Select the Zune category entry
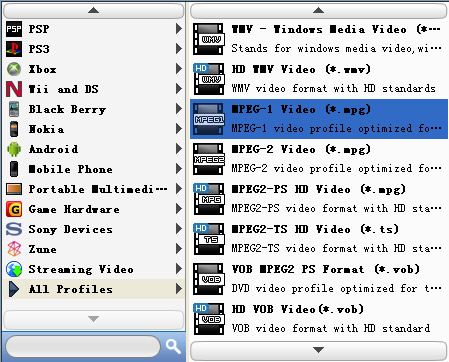Screen dimensions: 449x362 point(94,249)
